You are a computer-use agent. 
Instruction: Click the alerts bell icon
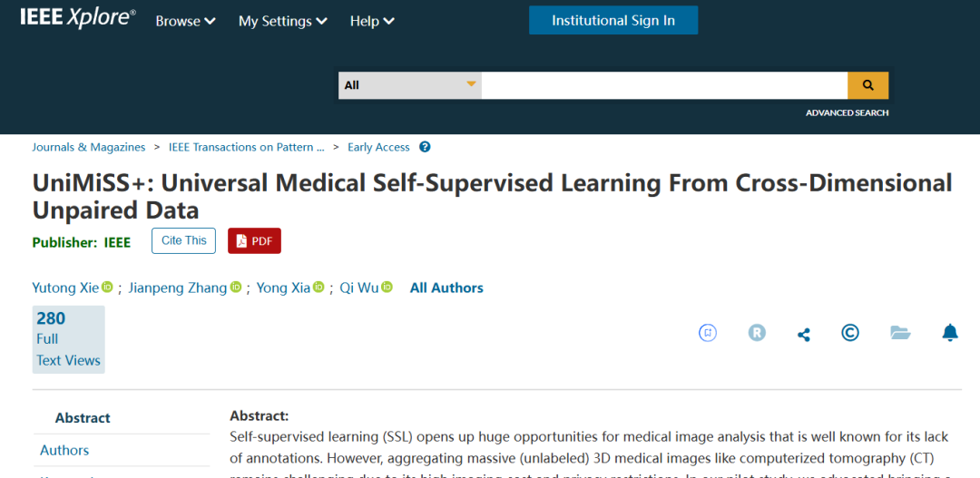950,333
